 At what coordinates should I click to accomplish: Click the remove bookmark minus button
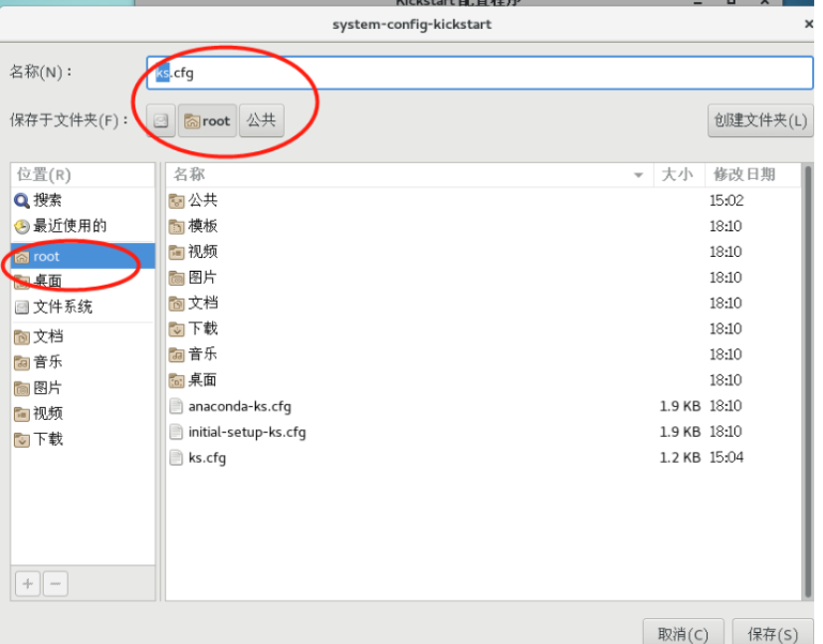coord(56,583)
